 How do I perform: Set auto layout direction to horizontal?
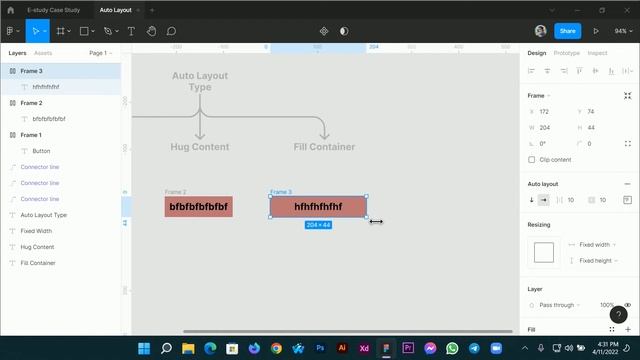coord(544,200)
